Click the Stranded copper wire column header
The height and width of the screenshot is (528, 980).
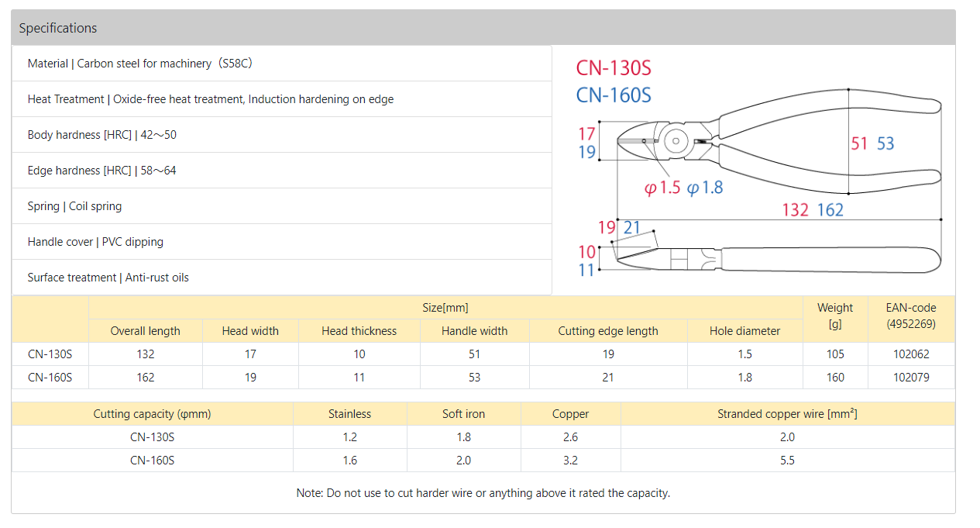point(787,414)
